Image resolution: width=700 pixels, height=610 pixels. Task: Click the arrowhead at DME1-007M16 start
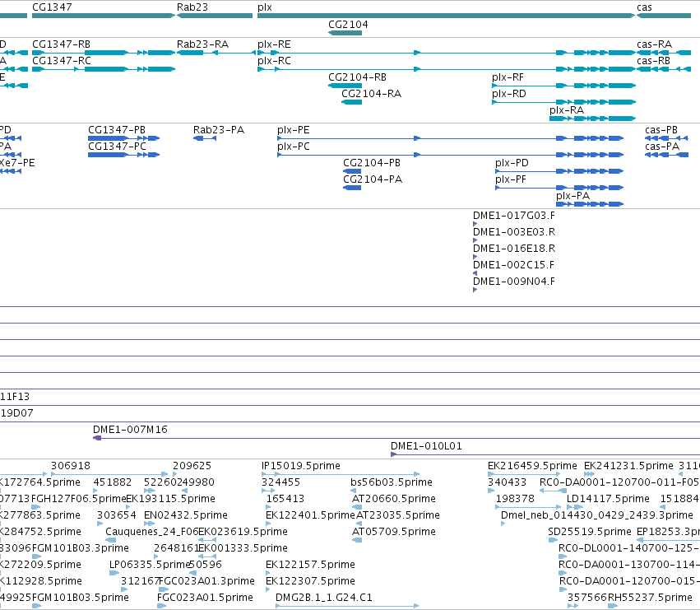(97, 438)
